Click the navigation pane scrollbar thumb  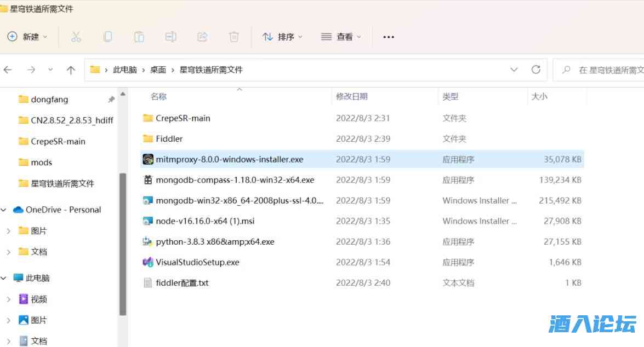tap(123, 244)
